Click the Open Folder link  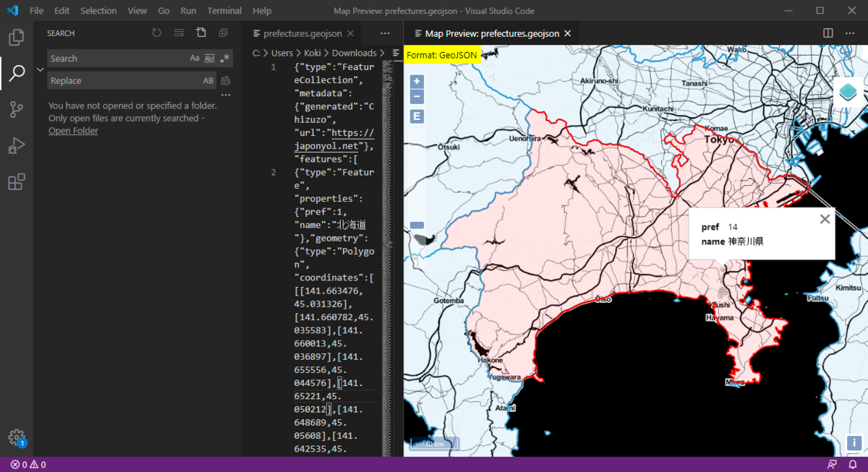tap(73, 130)
